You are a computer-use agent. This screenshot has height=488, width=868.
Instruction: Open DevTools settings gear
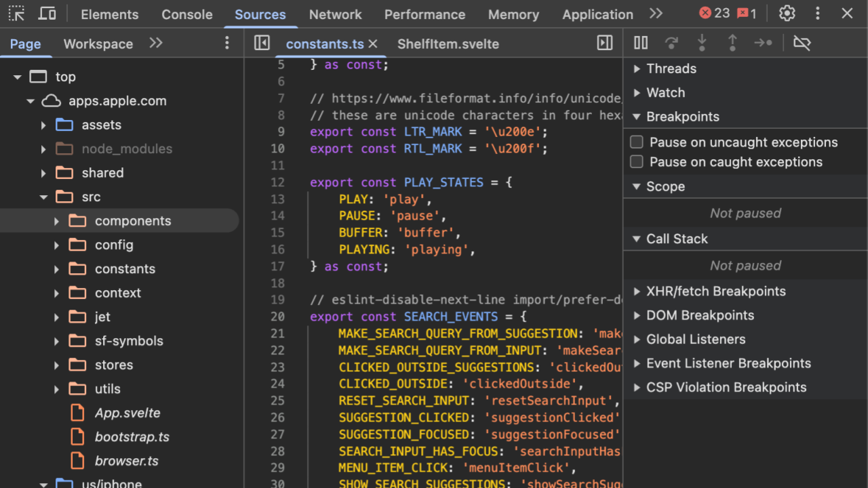[787, 14]
